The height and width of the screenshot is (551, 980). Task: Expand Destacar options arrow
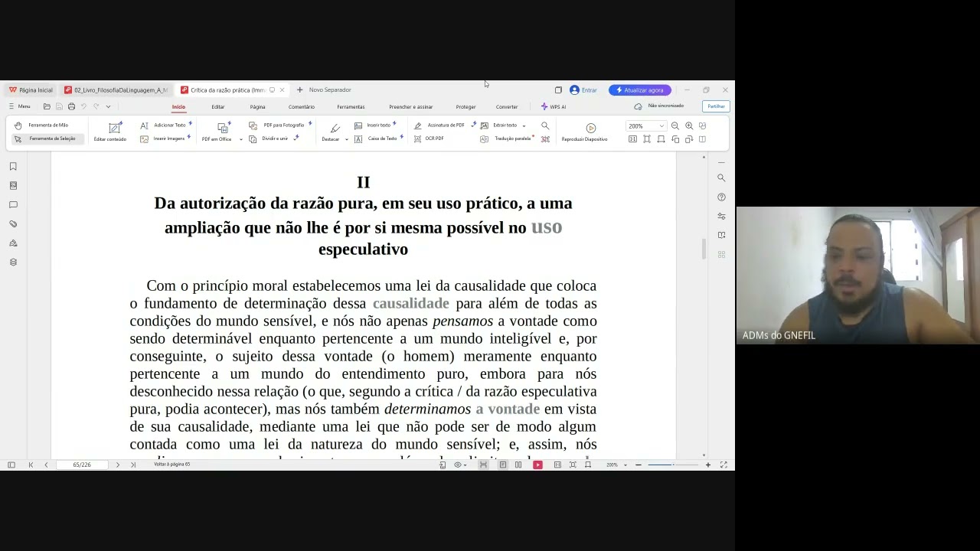coord(346,139)
